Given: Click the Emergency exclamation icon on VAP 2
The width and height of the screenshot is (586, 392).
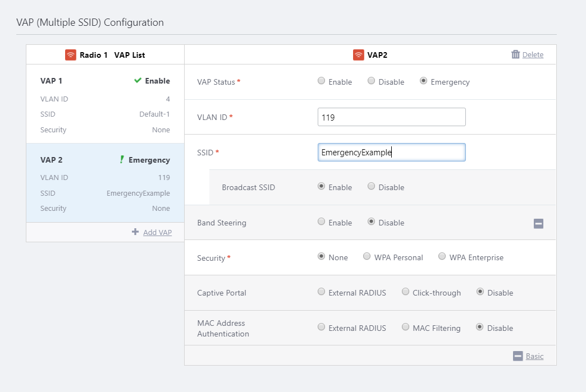Looking at the screenshot, I should point(121,160).
